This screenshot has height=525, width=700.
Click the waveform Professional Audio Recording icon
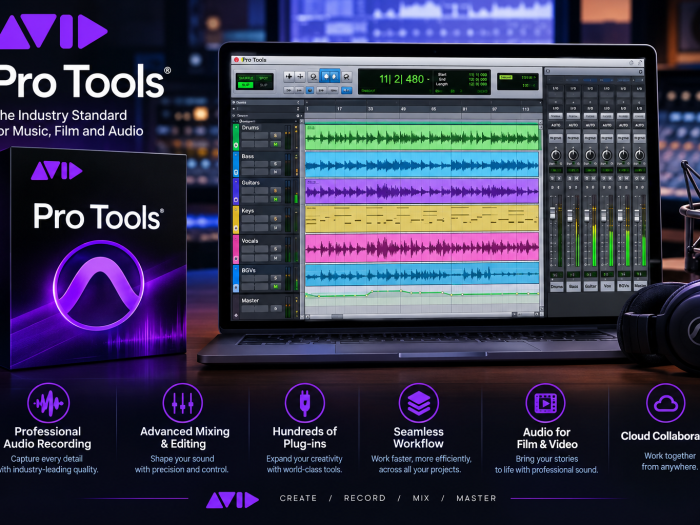click(x=48, y=403)
